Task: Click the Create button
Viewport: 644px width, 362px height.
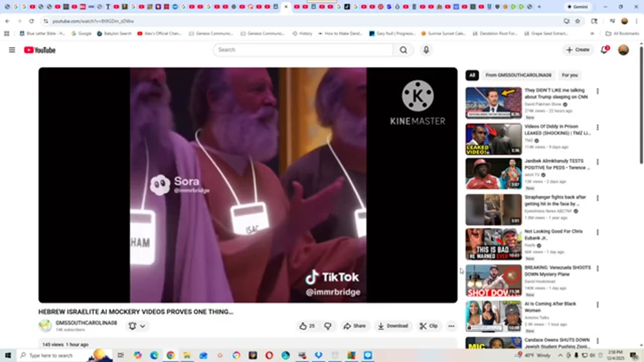Action: (x=578, y=50)
